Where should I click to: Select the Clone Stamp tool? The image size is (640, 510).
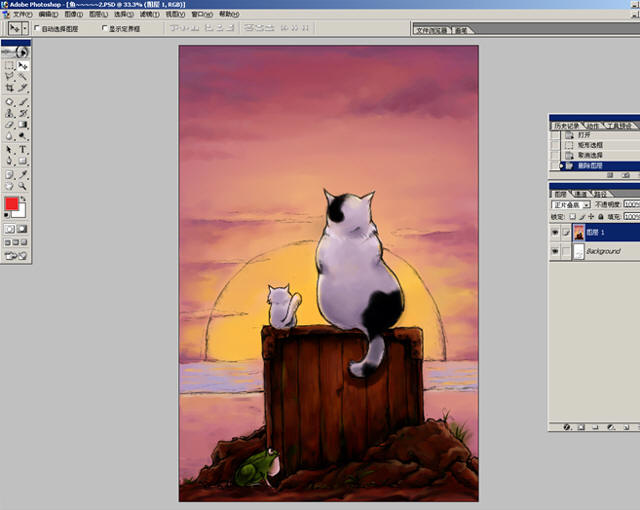[x=9, y=113]
